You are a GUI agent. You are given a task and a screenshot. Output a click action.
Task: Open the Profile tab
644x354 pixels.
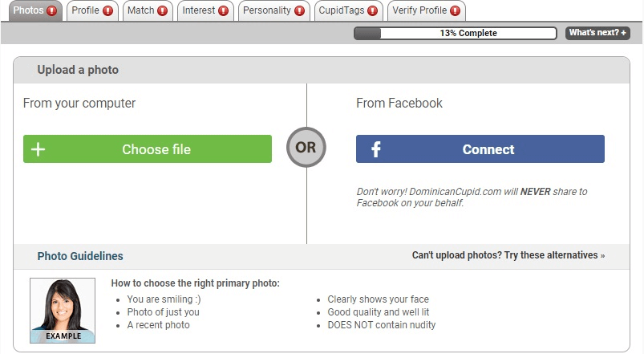click(92, 10)
